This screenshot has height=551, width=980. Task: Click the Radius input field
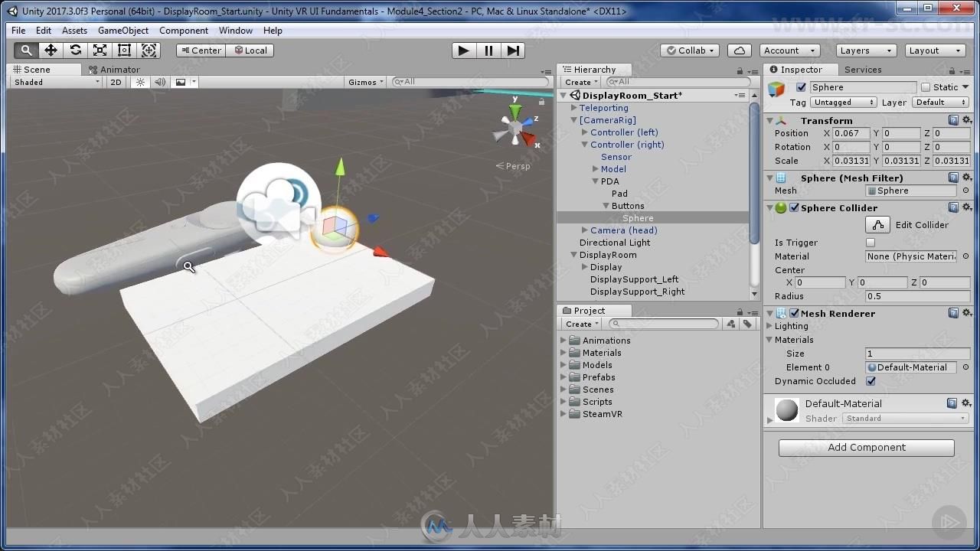point(917,296)
